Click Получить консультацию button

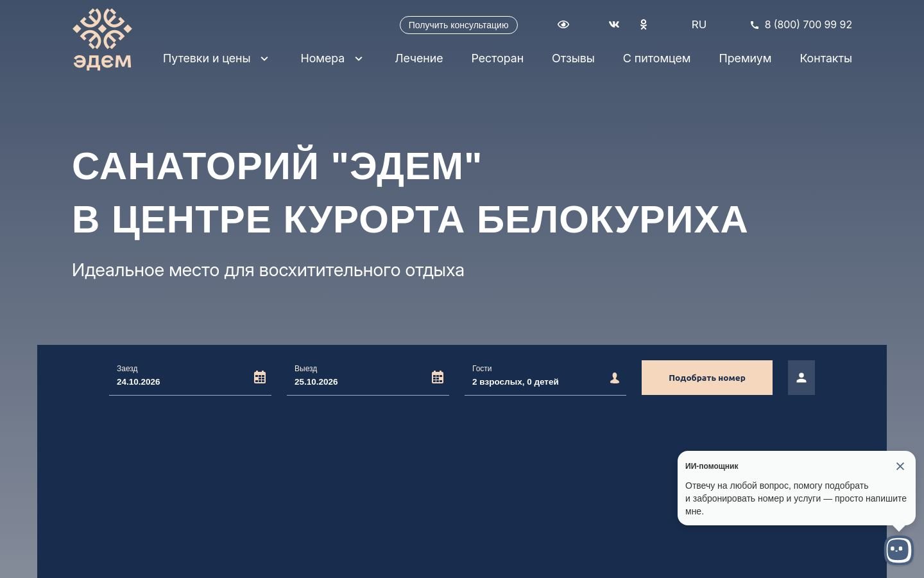point(459,25)
